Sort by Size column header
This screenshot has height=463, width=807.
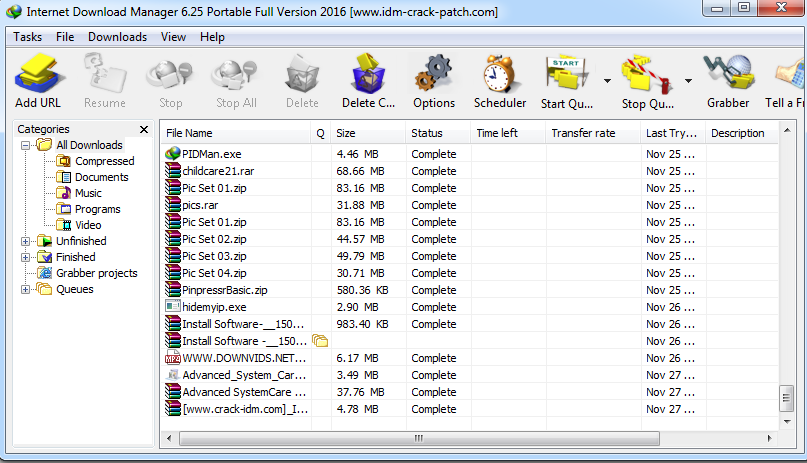tap(369, 133)
